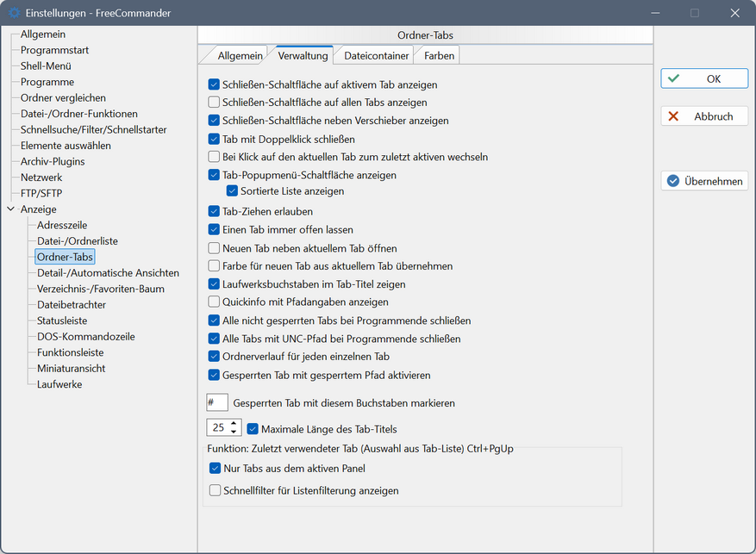This screenshot has width=756, height=554.
Task: Switch to the Allgemein tab
Action: [240, 56]
